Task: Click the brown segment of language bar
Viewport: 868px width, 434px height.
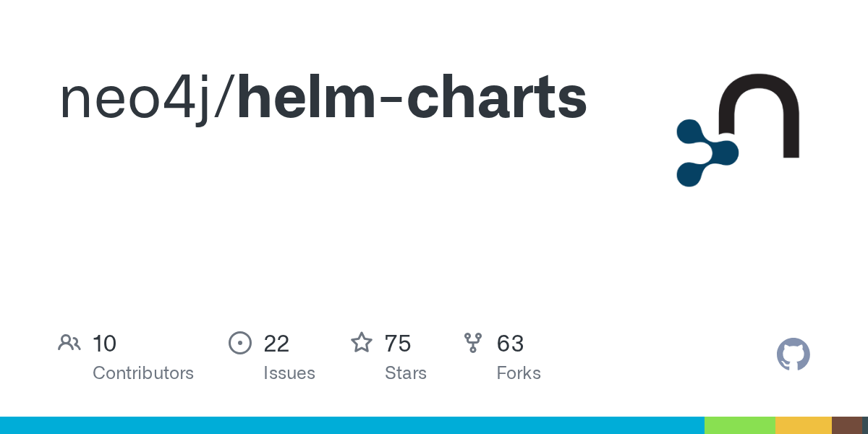Action: pos(847,425)
